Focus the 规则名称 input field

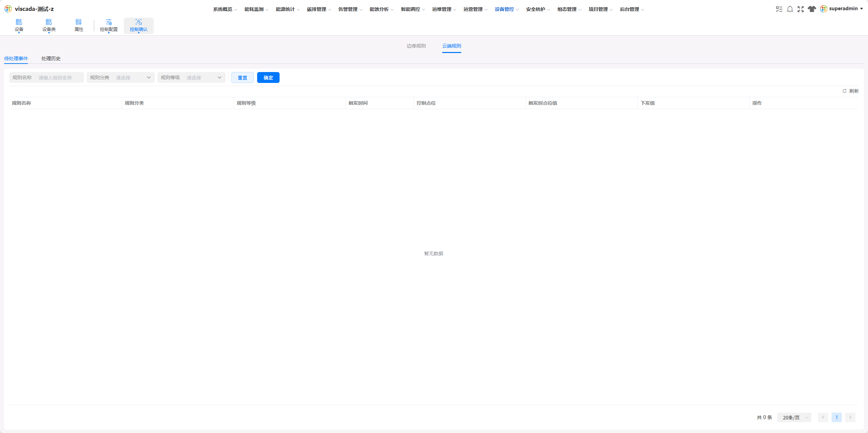click(x=47, y=77)
